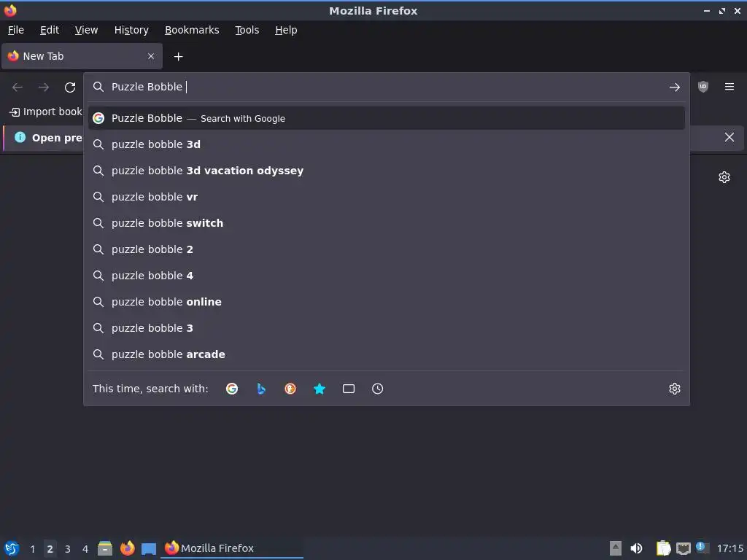Open the Tools menu

pos(247,30)
